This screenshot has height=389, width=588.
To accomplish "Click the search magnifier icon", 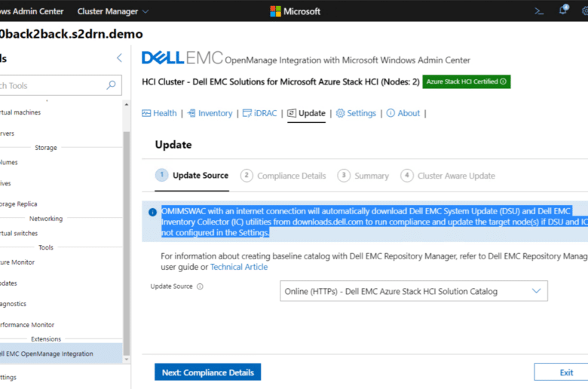I will coord(111,85).
